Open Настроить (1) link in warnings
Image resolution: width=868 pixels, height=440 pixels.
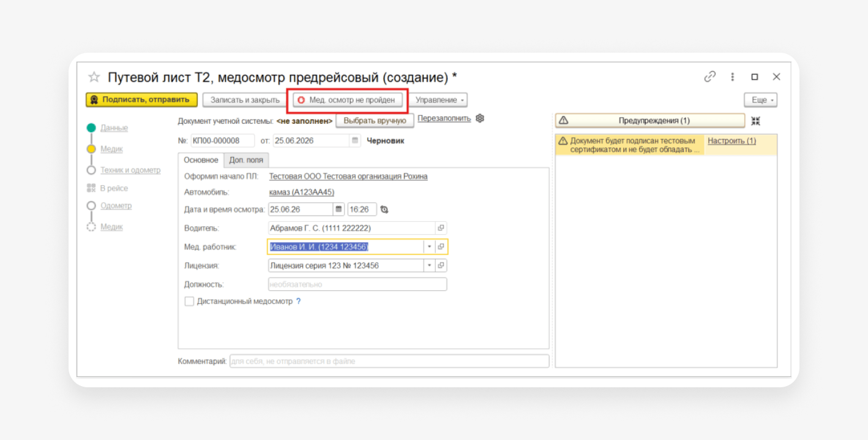point(731,141)
